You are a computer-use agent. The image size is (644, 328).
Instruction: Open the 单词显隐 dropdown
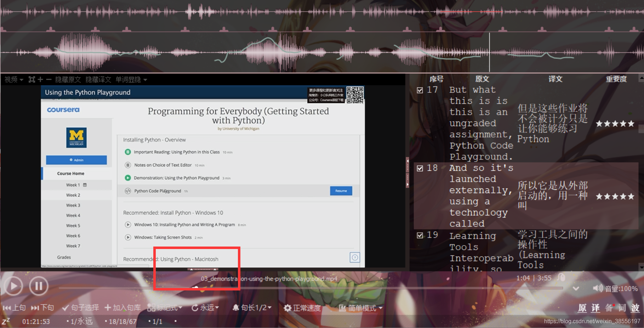(131, 80)
